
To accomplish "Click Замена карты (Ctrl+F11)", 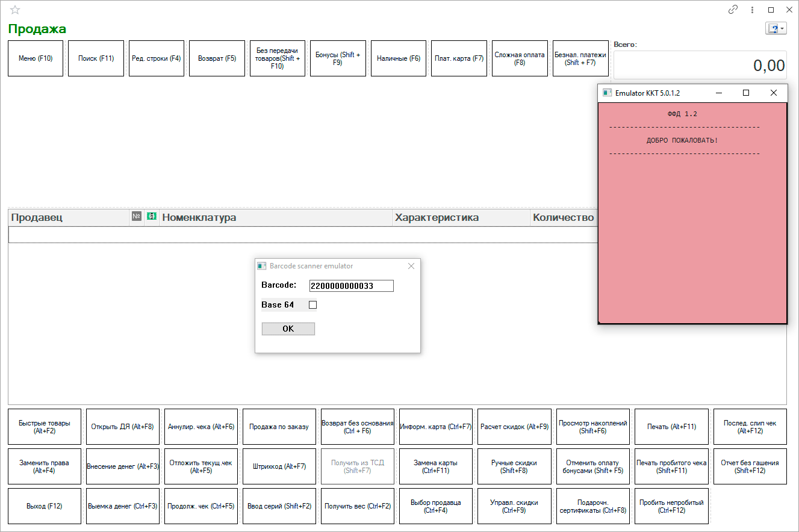I will pyautogui.click(x=436, y=466).
